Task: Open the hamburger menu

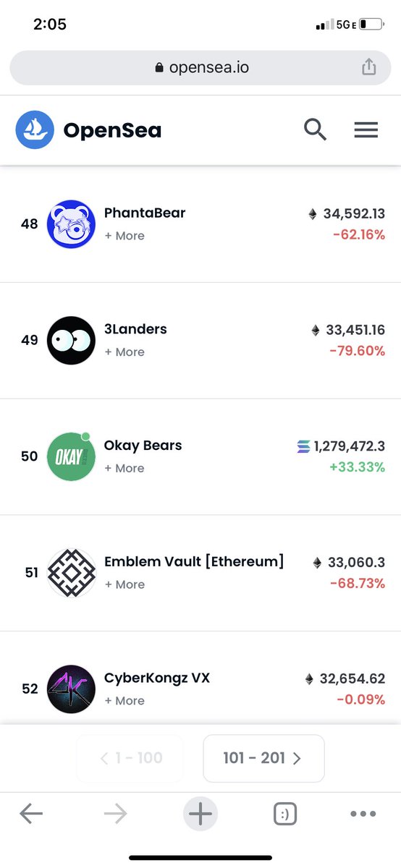Action: click(366, 130)
